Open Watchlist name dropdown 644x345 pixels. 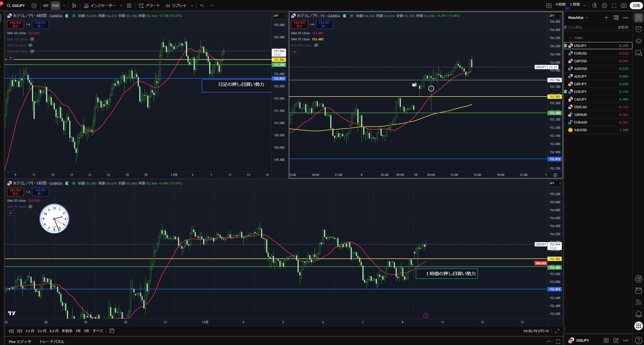578,18
